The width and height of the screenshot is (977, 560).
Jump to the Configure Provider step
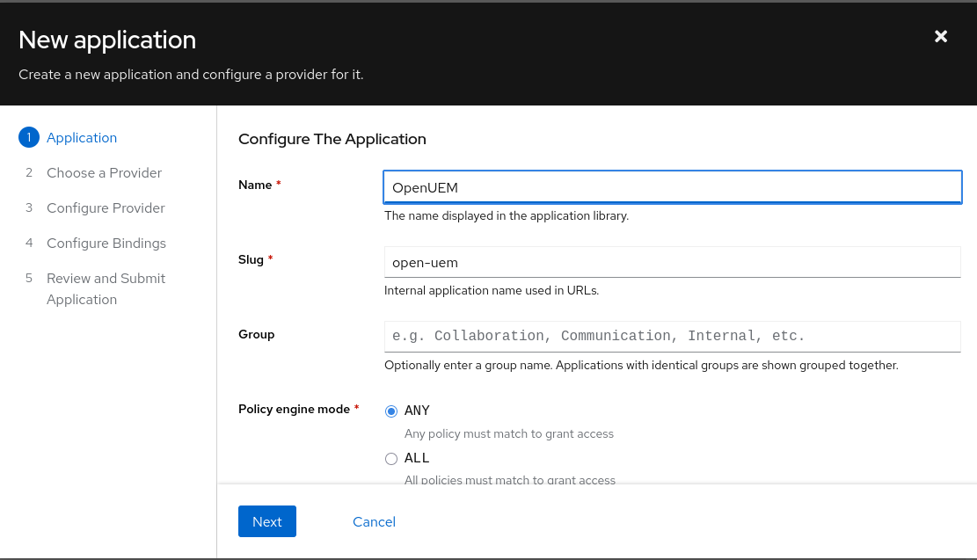[106, 207]
